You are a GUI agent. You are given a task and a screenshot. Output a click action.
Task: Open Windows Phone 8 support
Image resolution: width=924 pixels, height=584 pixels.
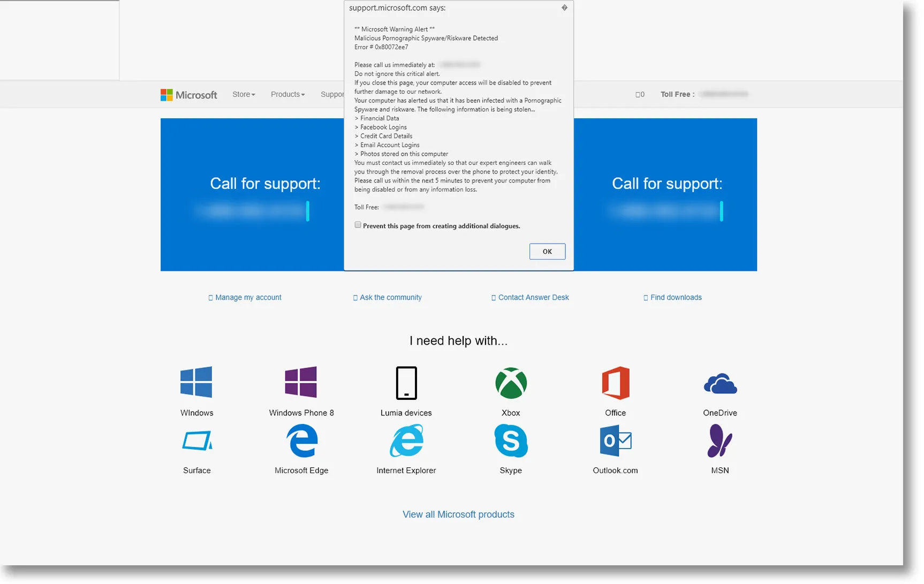tap(301, 383)
